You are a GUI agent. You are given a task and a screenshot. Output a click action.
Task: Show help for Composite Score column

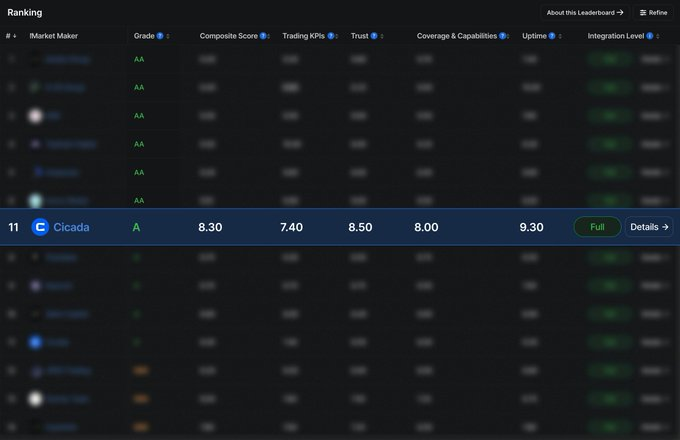(x=263, y=36)
